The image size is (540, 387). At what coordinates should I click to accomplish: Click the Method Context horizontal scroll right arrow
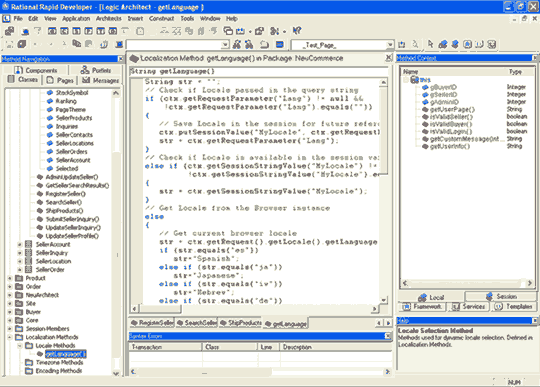[530, 283]
